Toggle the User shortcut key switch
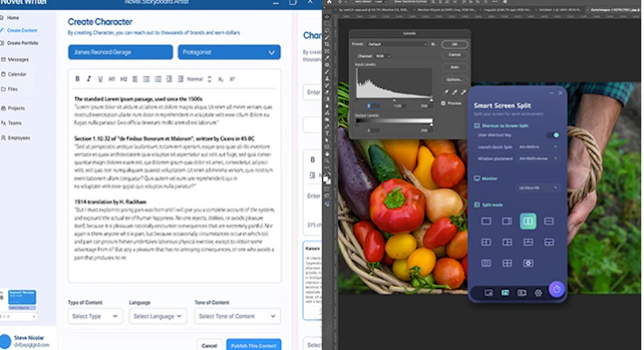 tap(553, 135)
